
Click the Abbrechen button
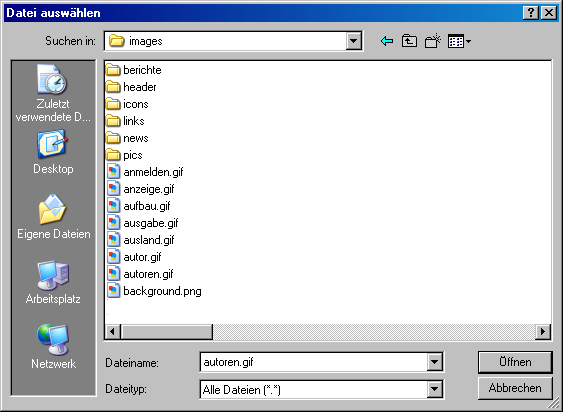(515, 388)
